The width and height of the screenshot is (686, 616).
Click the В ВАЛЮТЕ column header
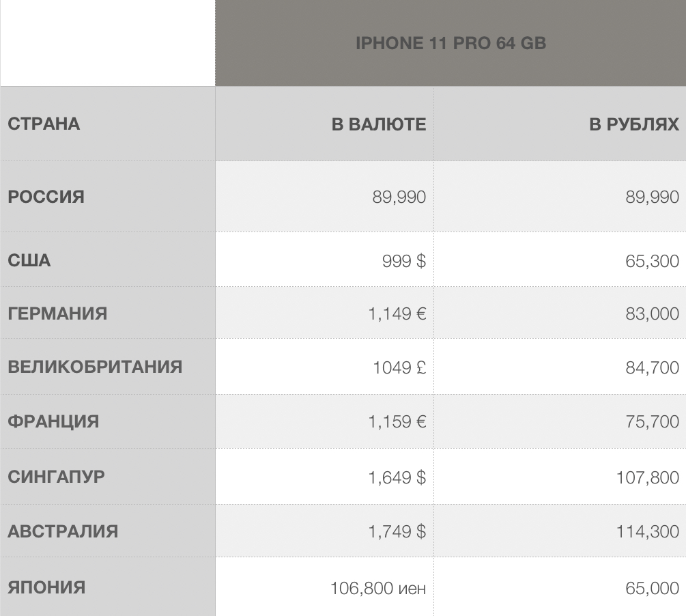tap(378, 124)
